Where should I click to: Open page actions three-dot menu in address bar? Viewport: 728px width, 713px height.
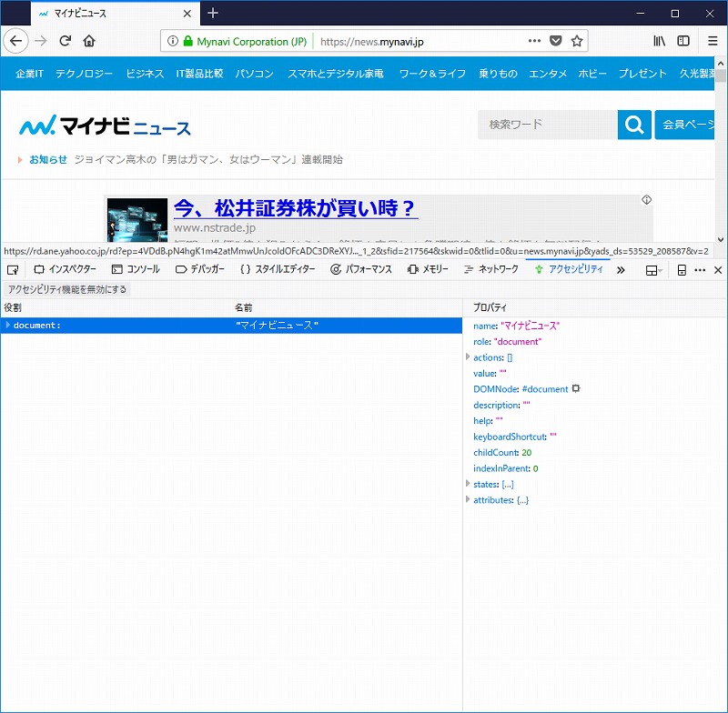click(534, 41)
